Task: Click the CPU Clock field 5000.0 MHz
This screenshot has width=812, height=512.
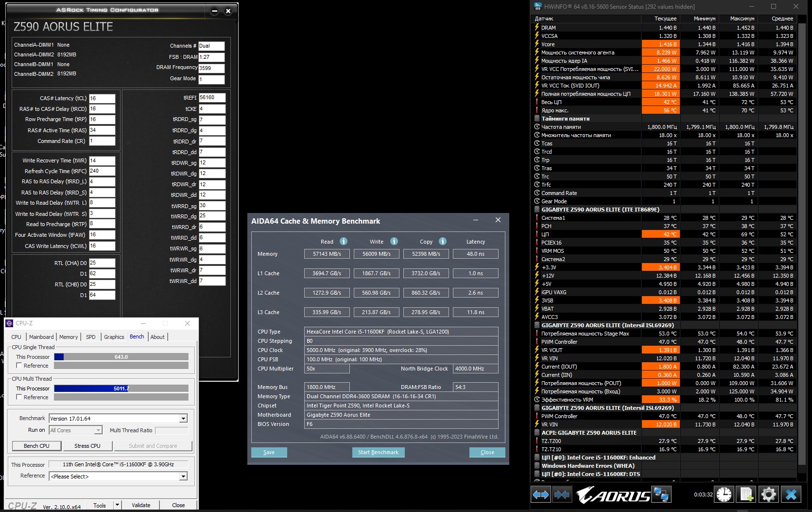Action: pos(401,350)
